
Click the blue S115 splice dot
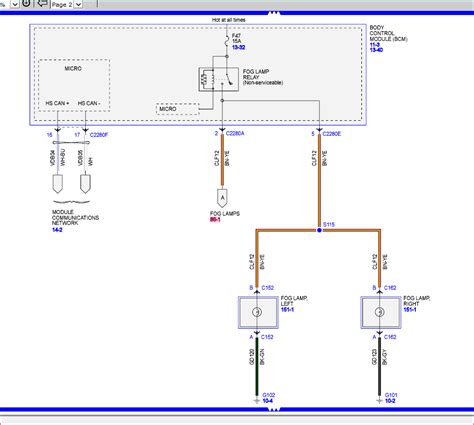tap(319, 230)
